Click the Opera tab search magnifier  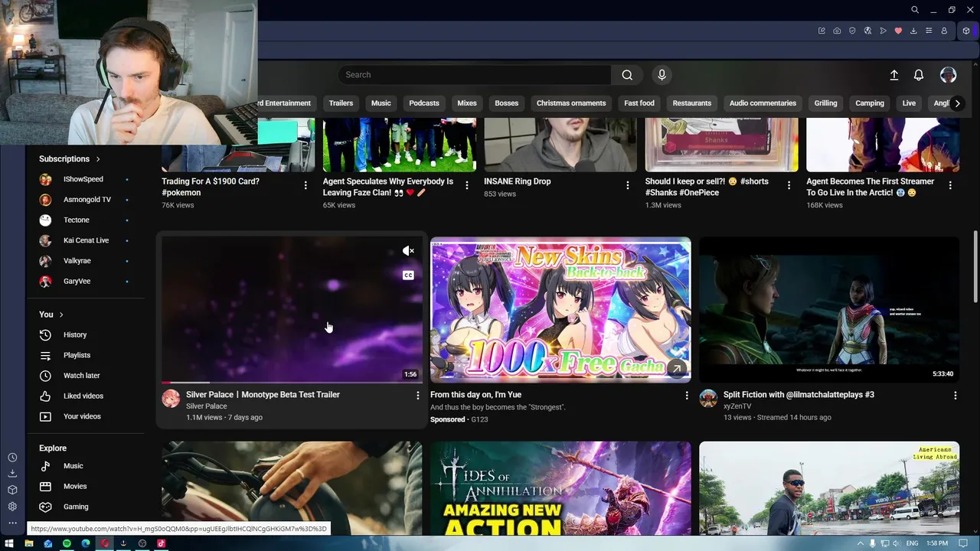[915, 10]
